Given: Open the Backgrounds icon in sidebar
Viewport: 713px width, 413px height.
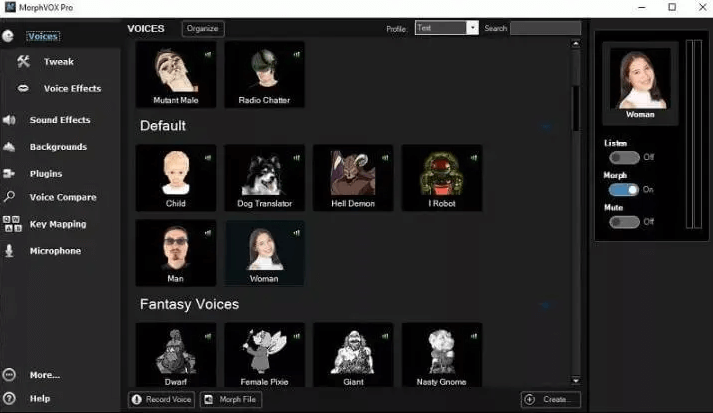Looking at the screenshot, I should coord(10,147).
